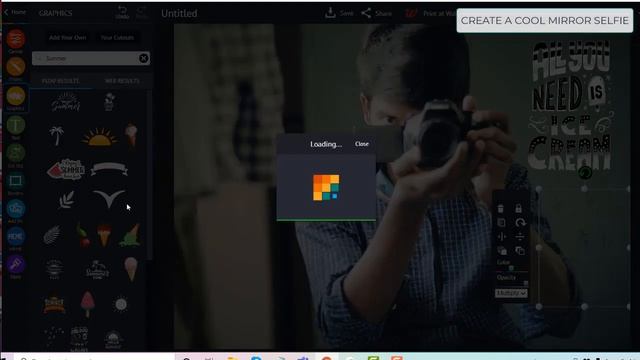The image size is (640, 360).
Task: Add the cherries graphic
Action: pyautogui.click(x=84, y=236)
